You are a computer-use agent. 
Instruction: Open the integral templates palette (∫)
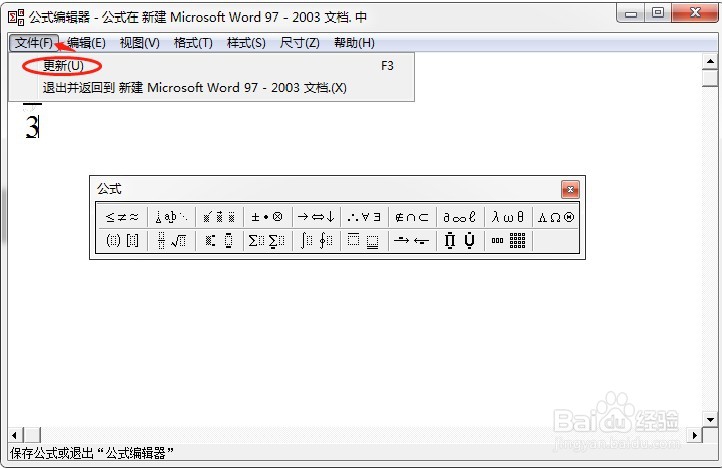click(316, 240)
